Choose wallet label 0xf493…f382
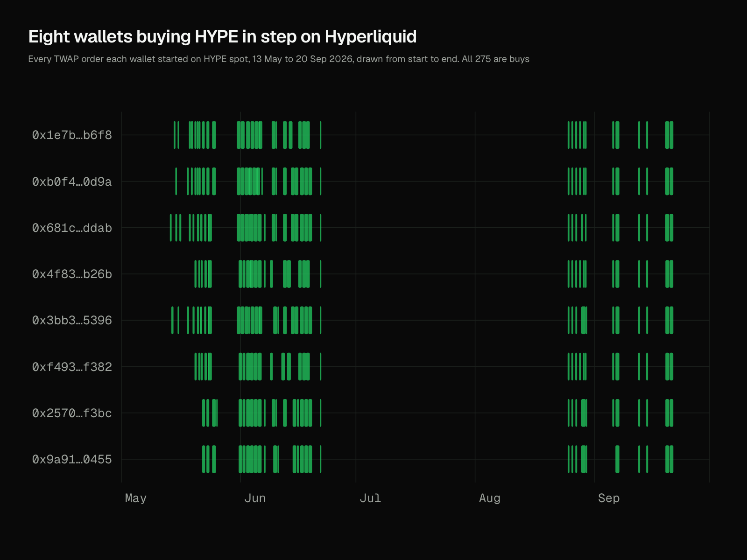This screenshot has width=747, height=560. (72, 367)
